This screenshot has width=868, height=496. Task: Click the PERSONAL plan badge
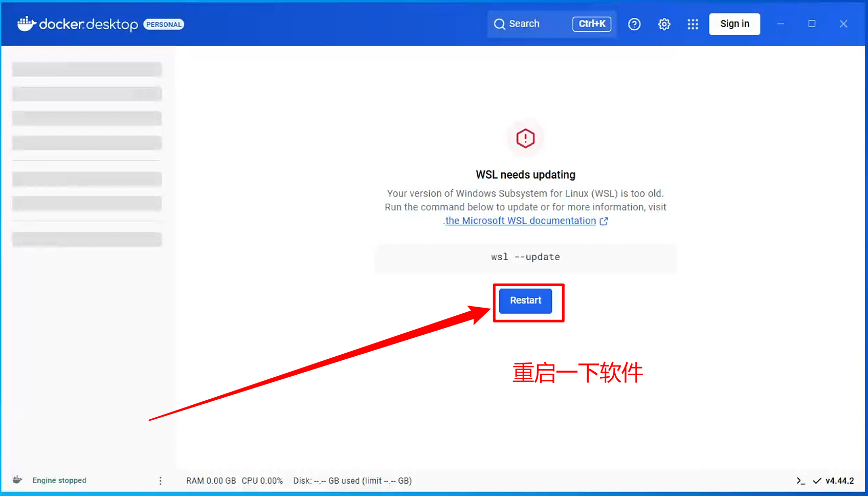pyautogui.click(x=164, y=24)
